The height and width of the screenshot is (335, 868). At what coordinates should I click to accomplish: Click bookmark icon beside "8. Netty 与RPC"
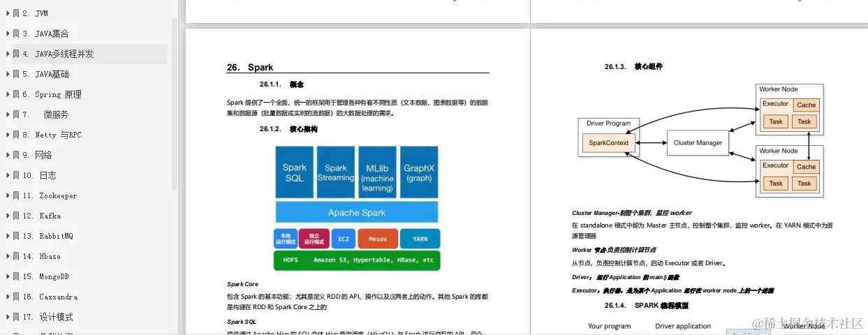click(x=16, y=135)
